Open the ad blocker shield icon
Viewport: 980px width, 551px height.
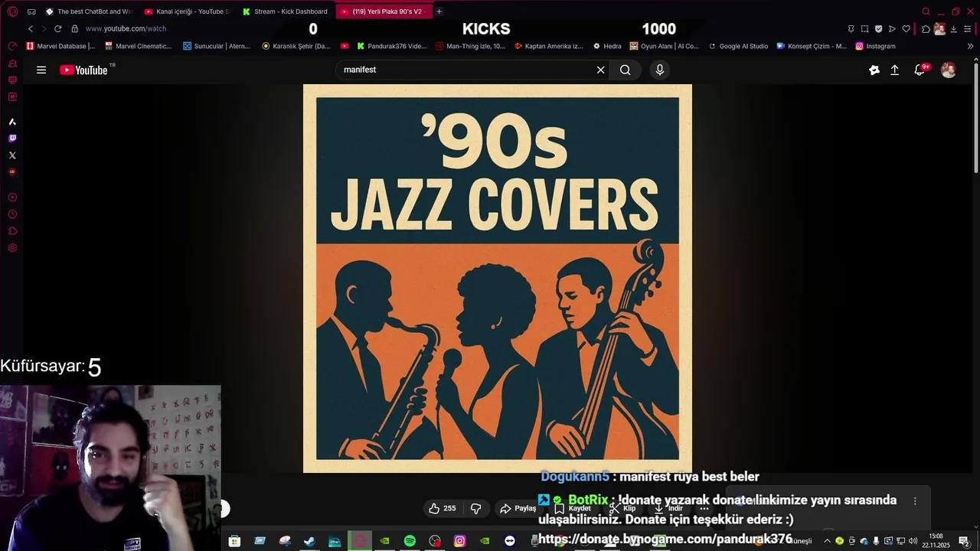878,28
